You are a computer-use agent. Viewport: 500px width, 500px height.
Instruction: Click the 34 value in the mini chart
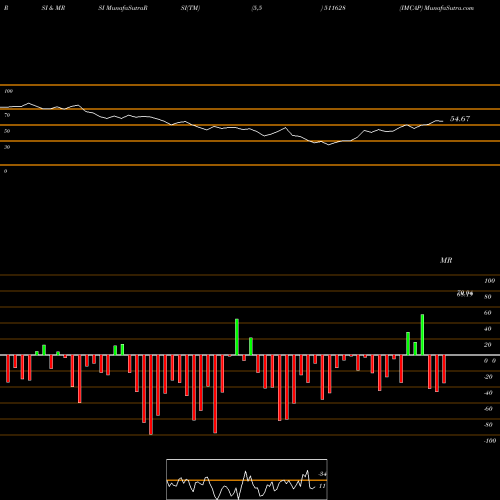[322, 474]
